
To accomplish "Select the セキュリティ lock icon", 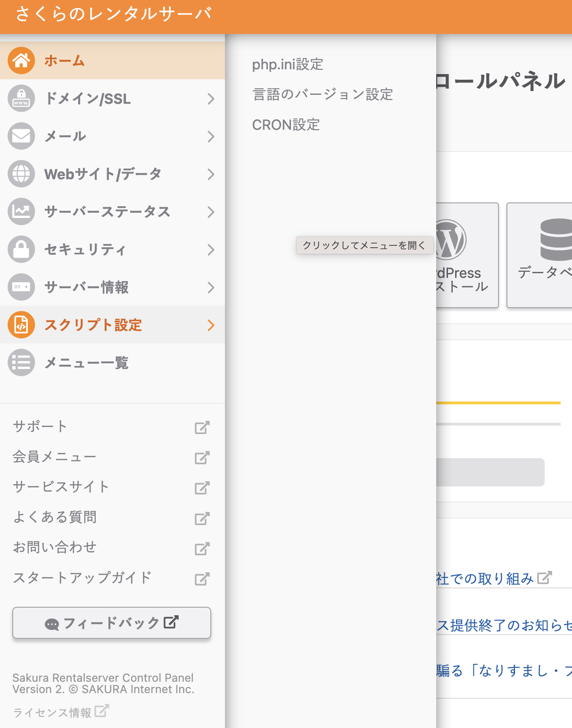I will tap(21, 249).
